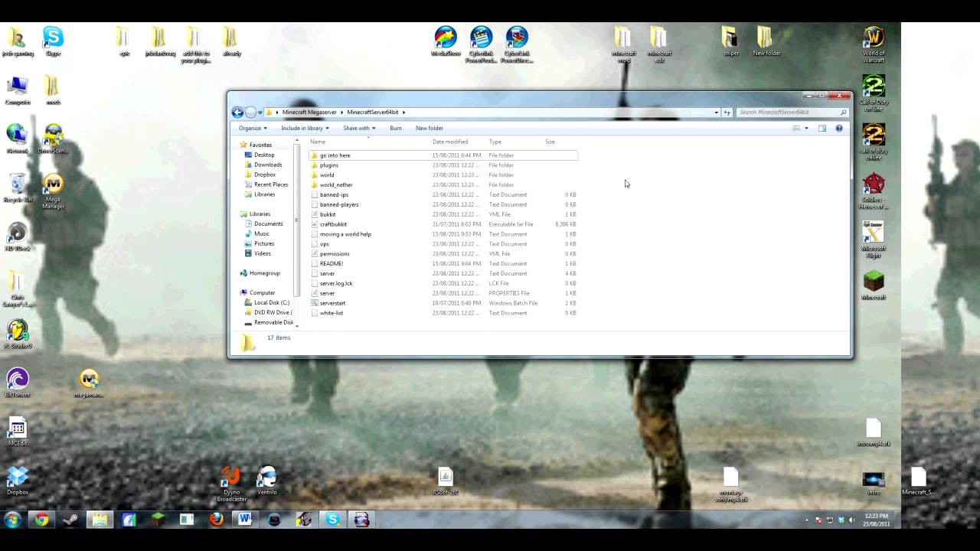This screenshot has height=551, width=980.
Task: Select the Ventrilo desktop icon
Action: [266, 481]
